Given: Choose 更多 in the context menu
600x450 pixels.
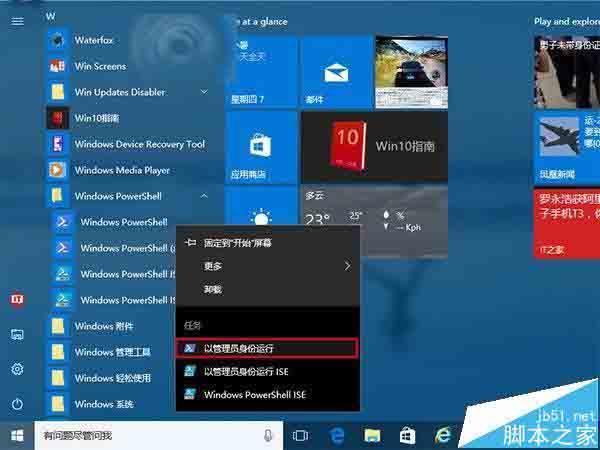Looking at the screenshot, I should (268, 266).
